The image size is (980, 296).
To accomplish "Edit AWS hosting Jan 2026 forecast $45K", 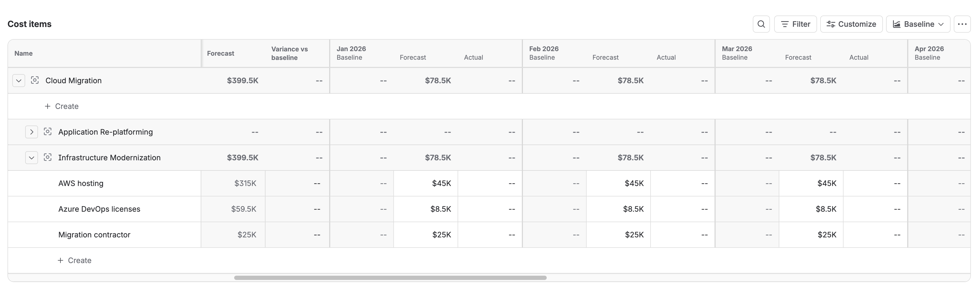I will pyautogui.click(x=426, y=183).
